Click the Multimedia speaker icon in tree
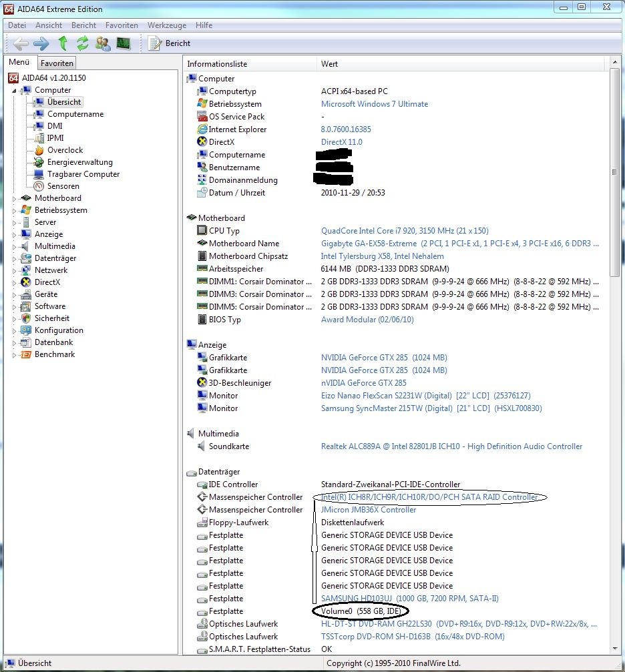Screen dimensions: 625x672 click(26, 246)
